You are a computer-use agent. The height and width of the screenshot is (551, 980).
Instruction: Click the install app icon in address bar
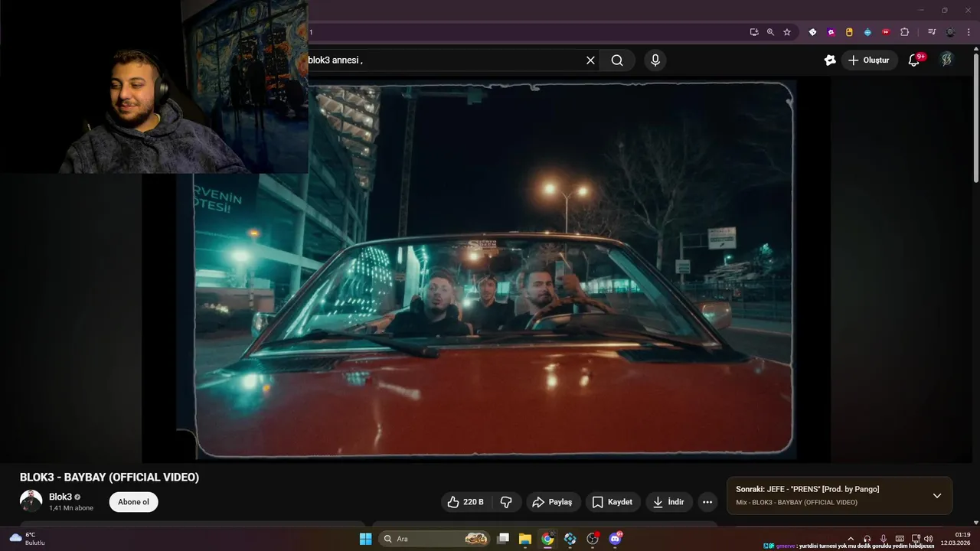pyautogui.click(x=754, y=32)
